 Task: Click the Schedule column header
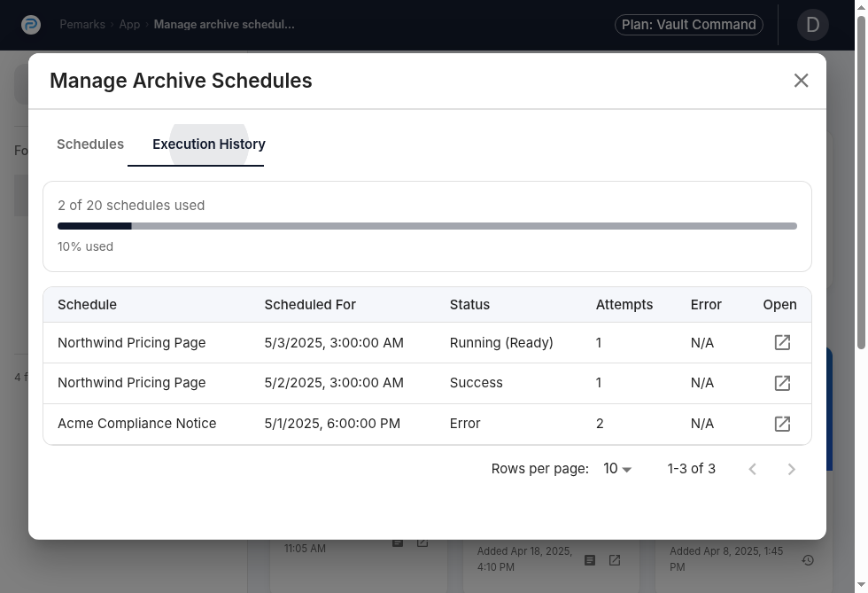tap(87, 305)
